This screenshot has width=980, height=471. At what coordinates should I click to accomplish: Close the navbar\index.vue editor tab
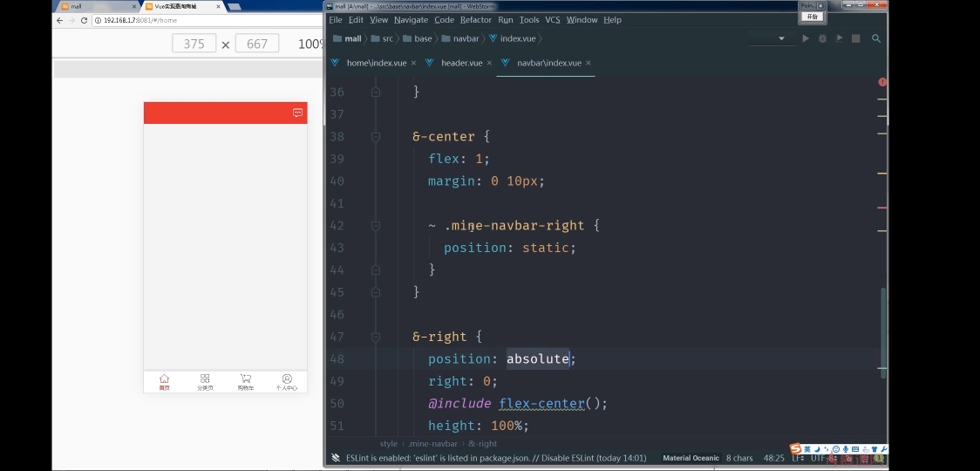coord(589,63)
